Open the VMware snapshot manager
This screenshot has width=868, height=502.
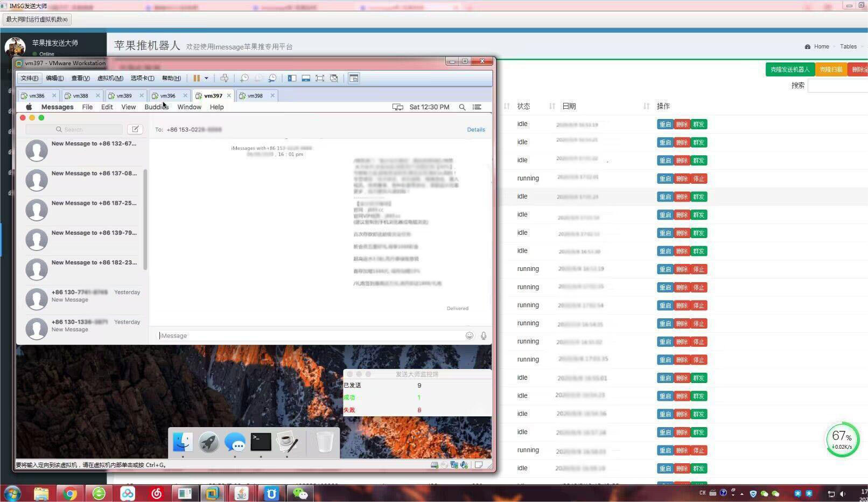(272, 78)
